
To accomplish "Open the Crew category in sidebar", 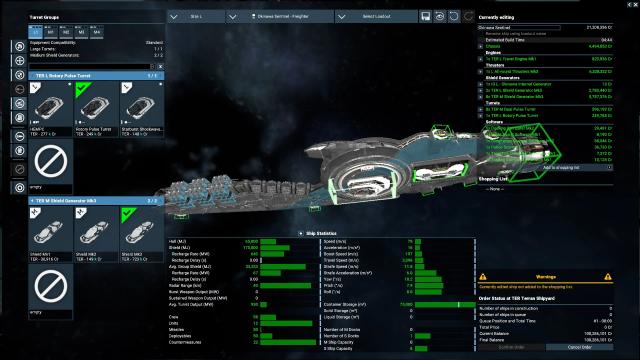I will coord(19,151).
